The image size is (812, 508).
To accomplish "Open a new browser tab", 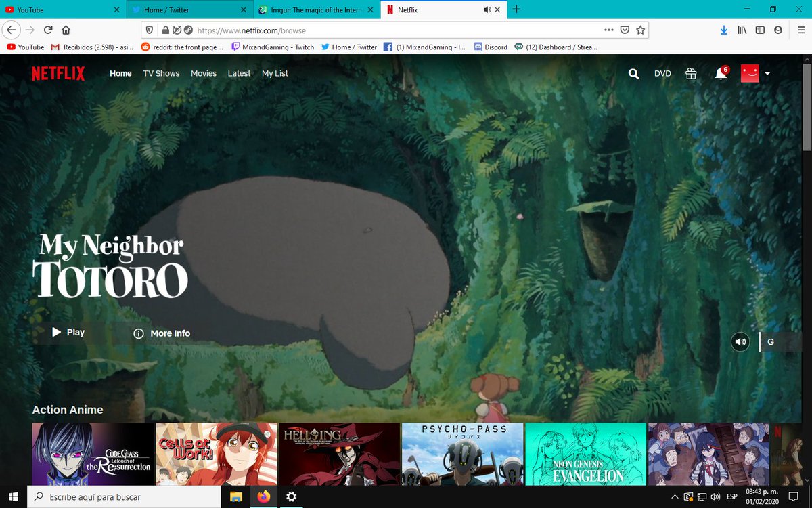I will 516,9.
